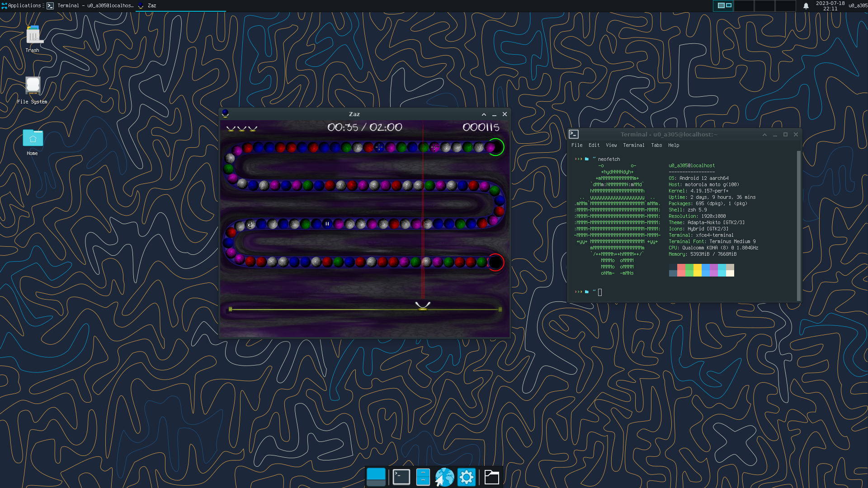This screenshot has width=868, height=488.
Task: Open the View menu in Terminal
Action: (x=611, y=145)
